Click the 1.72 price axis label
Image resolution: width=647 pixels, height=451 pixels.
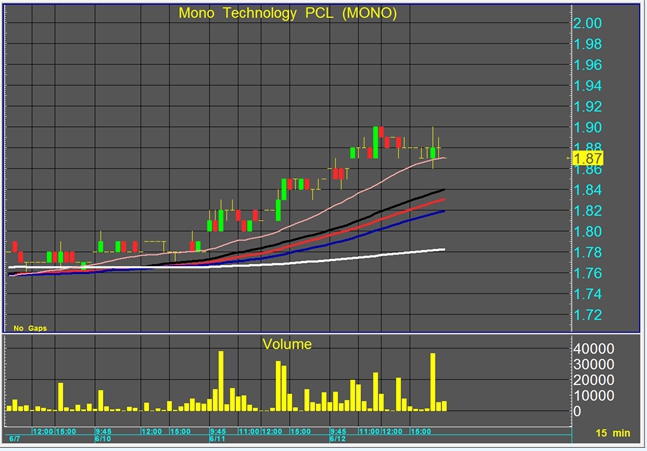(x=588, y=315)
